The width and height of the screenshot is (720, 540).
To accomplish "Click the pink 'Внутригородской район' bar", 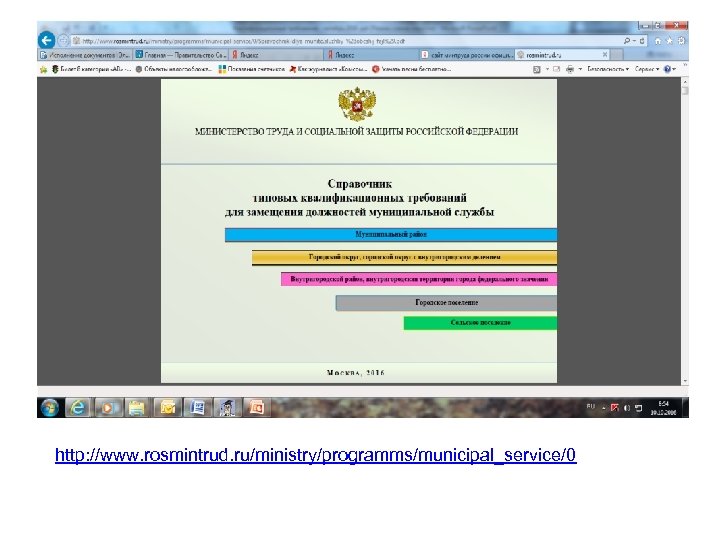I will point(419,279).
